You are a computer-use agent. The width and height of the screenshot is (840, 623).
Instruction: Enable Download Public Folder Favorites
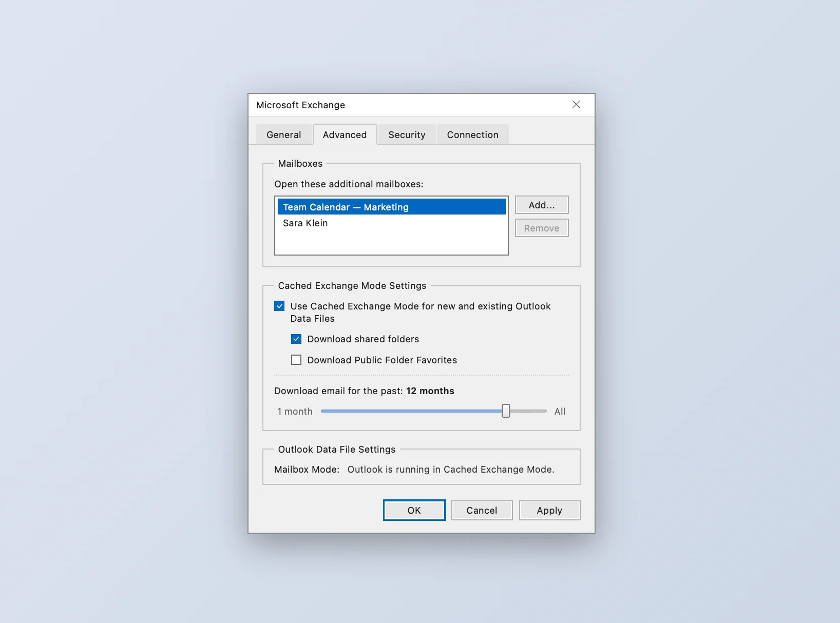[x=296, y=360]
